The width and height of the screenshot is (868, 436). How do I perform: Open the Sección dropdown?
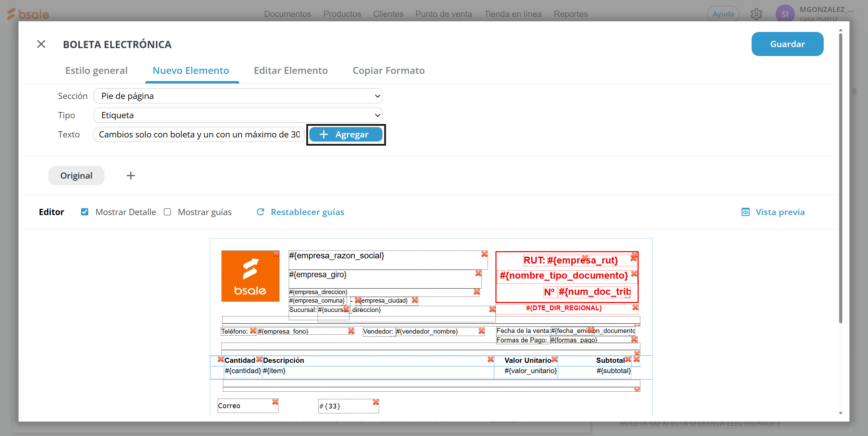click(x=238, y=96)
